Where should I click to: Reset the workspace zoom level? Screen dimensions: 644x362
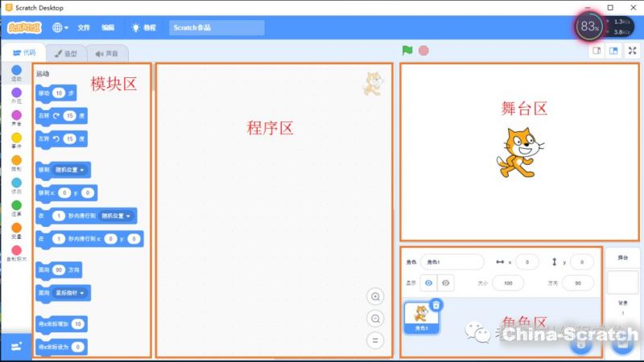(374, 340)
